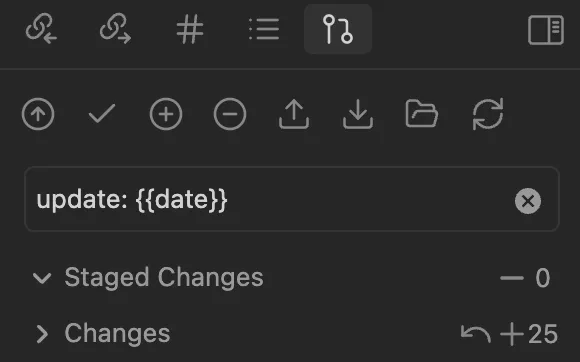Switch to the outline list tab
Screen dimensions: 580x362
pos(264,29)
